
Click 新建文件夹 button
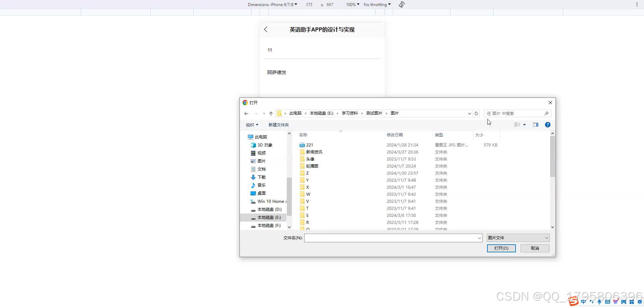278,125
